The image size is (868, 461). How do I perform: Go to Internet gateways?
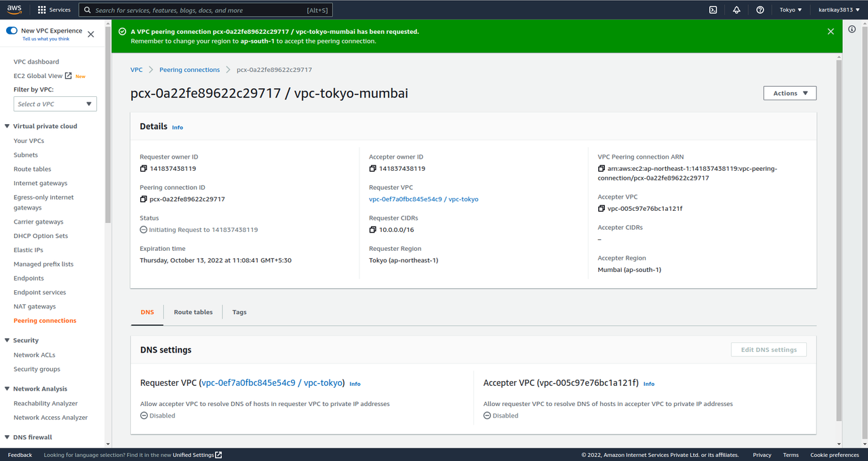40,184
